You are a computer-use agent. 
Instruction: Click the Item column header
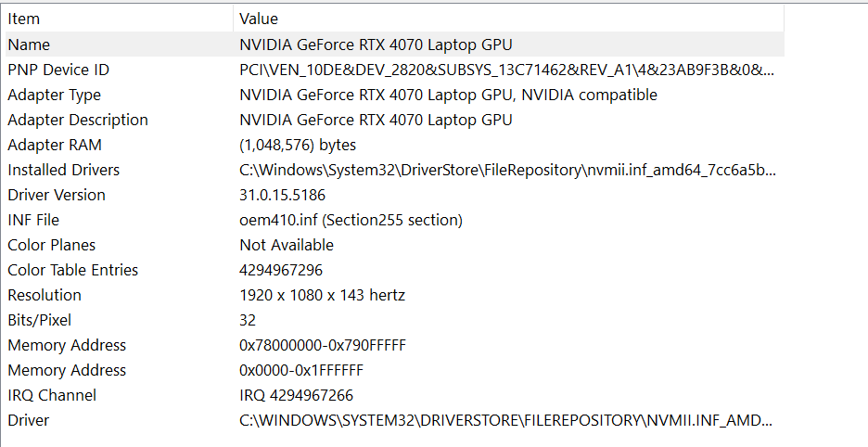[x=120, y=19]
